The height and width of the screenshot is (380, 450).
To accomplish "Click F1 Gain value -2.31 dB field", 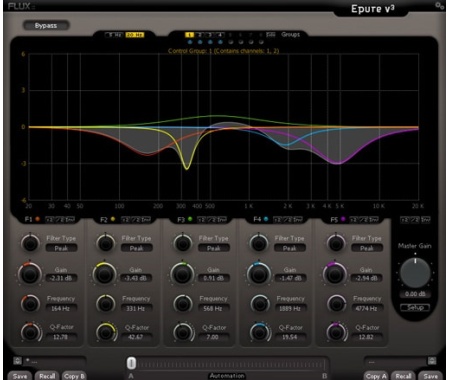I will 61,278.
